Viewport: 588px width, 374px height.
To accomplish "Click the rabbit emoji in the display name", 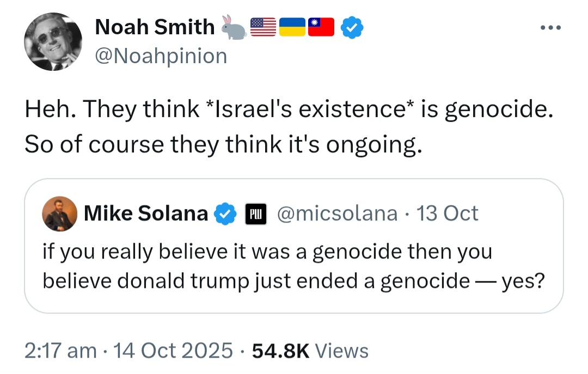I will 234,27.
